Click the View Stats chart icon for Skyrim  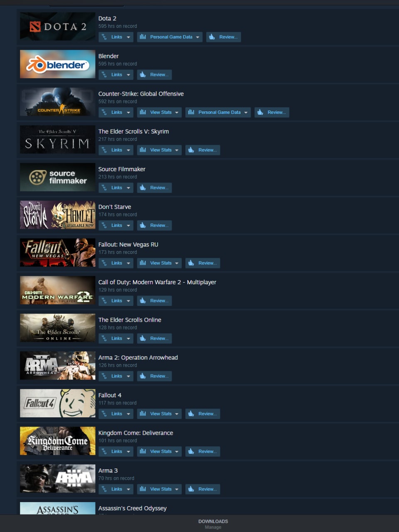pyautogui.click(x=143, y=150)
